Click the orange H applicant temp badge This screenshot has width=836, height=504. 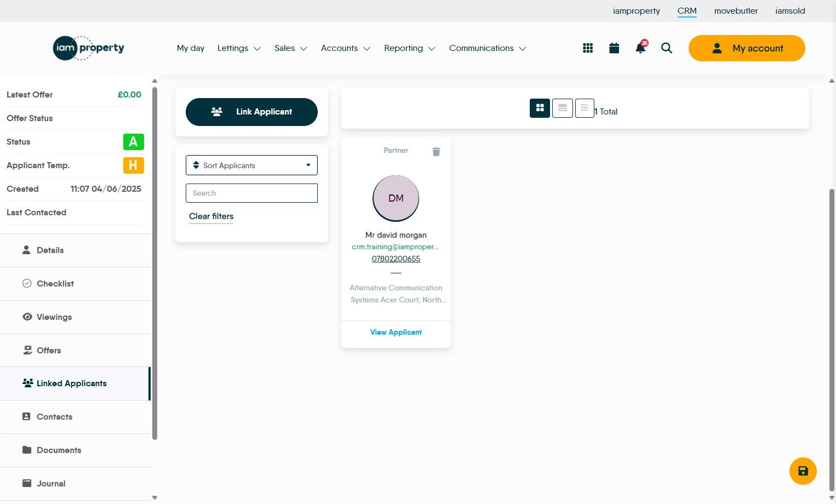click(x=134, y=165)
